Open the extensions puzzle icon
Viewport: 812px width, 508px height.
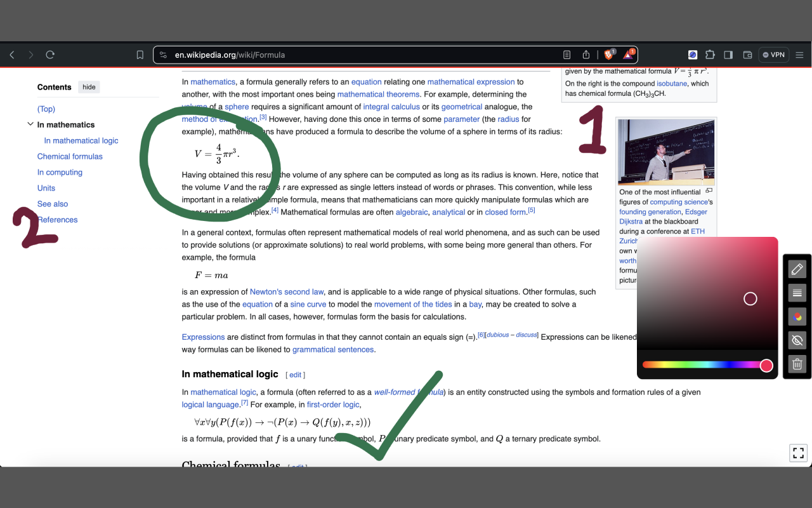click(710, 55)
